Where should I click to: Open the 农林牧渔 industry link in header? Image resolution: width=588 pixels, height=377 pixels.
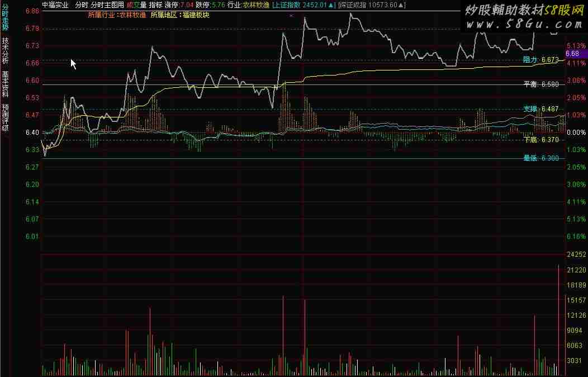click(x=257, y=5)
